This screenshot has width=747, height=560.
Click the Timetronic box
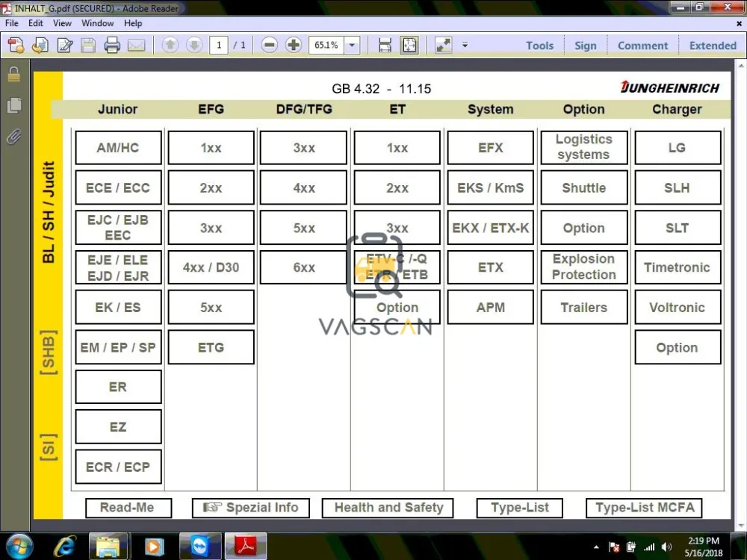[678, 267]
